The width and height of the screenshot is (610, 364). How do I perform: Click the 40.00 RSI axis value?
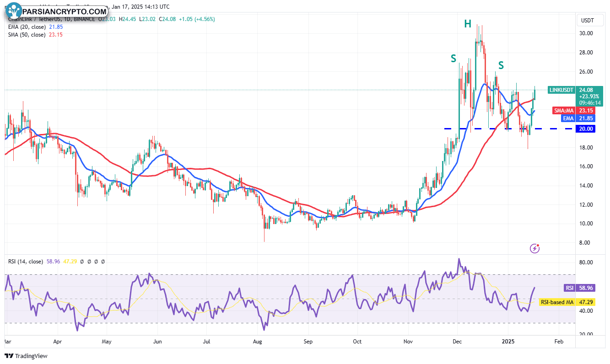586,311
